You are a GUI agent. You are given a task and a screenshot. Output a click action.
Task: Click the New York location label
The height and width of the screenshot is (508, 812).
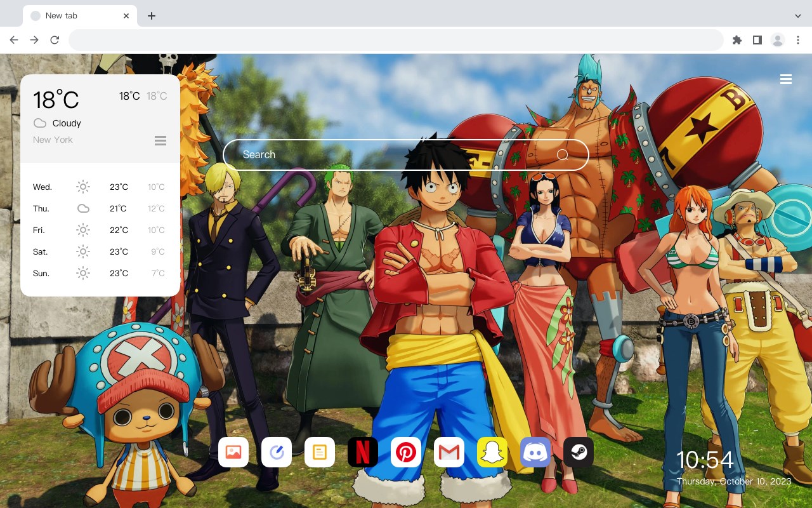coord(53,140)
